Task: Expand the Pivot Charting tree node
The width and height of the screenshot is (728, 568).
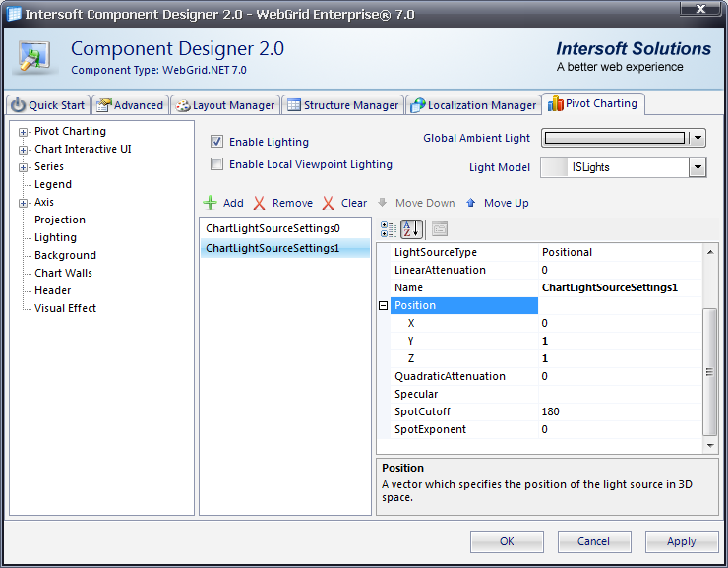Action: [23, 132]
